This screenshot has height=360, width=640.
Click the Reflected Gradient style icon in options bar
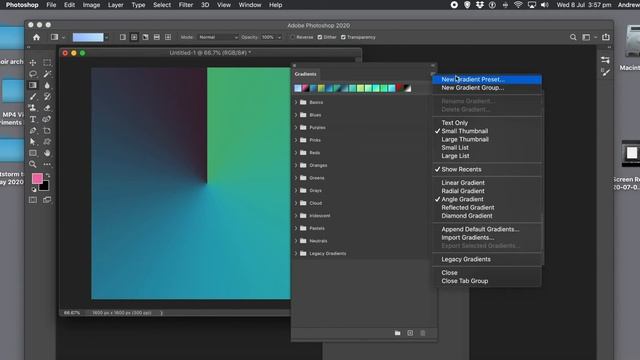(157, 37)
